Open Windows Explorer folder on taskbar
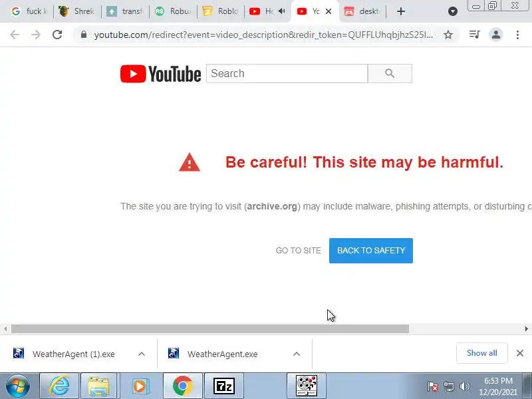Image resolution: width=532 pixels, height=399 pixels. click(x=98, y=386)
